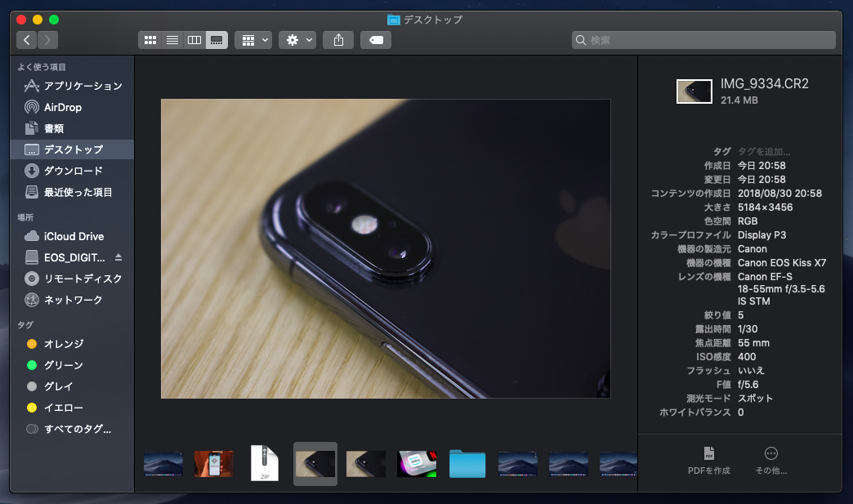Click the Edit Tags toolbar button
853x504 pixels.
[376, 40]
